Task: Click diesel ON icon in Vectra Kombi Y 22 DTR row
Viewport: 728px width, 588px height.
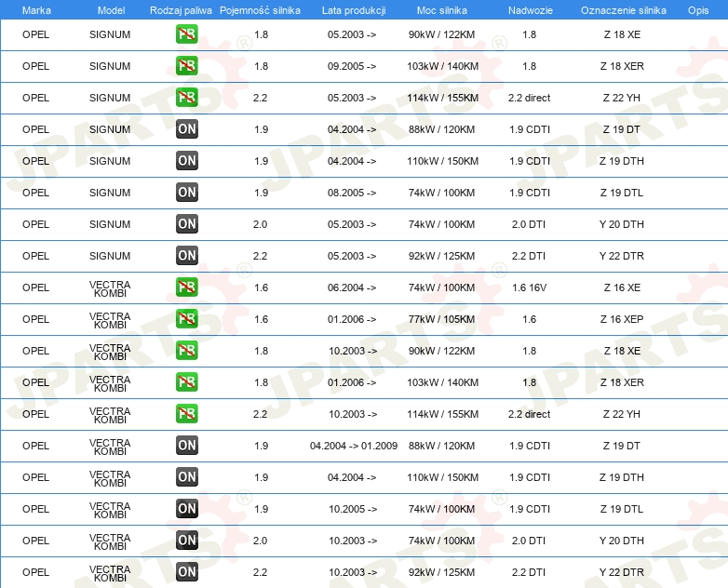Action: [186, 572]
